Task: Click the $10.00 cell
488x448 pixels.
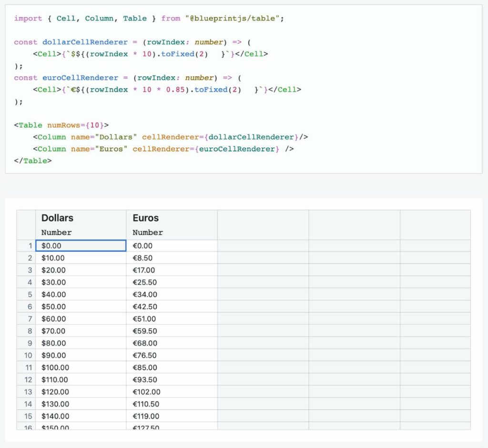Action: coord(81,258)
